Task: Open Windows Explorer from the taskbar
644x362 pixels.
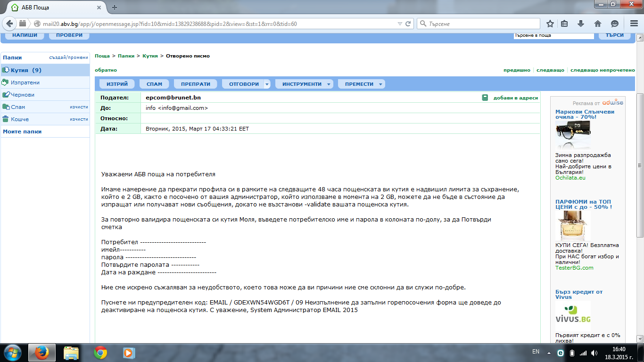Action: pyautogui.click(x=71, y=352)
